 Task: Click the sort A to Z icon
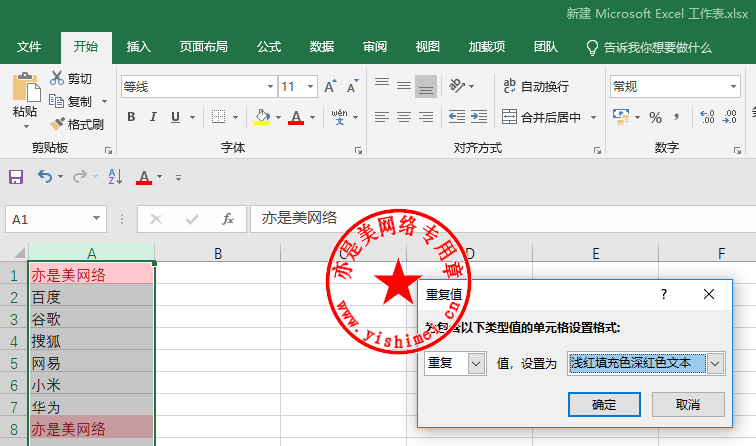click(x=115, y=177)
